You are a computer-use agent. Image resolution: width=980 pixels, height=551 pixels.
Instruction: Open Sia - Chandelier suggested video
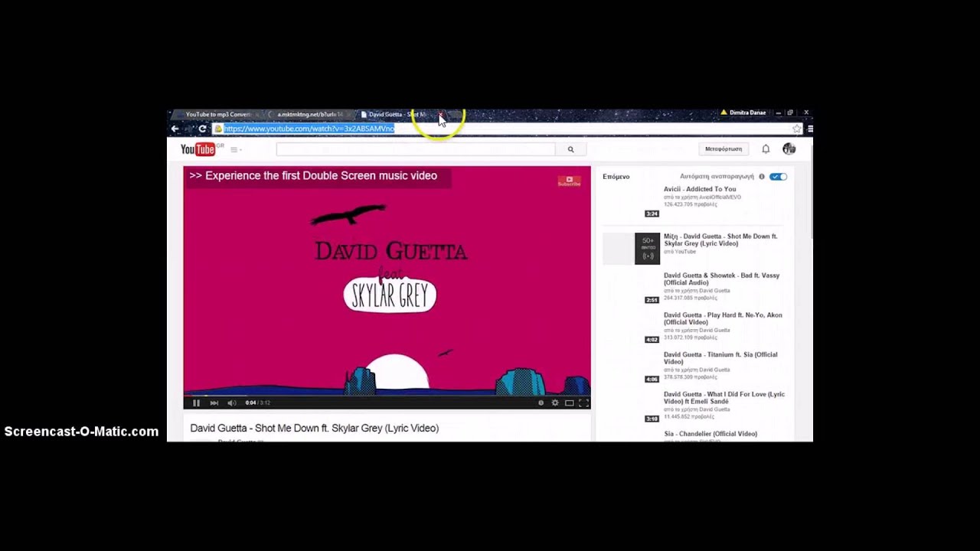pyautogui.click(x=710, y=434)
